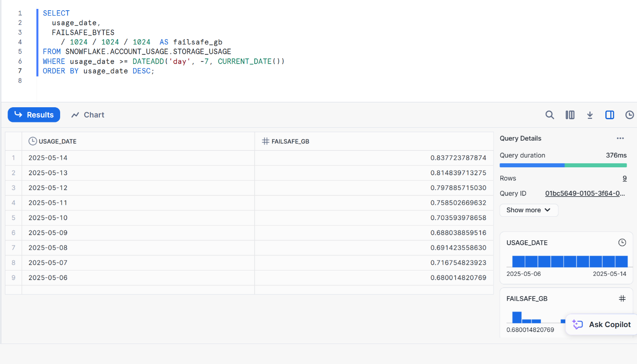Click the Ask Copilot sparkle icon
Image resolution: width=637 pixels, height=364 pixels.
578,324
